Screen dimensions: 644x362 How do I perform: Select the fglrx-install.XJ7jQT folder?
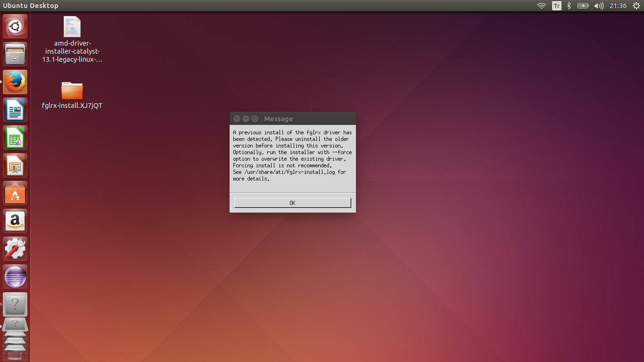pos(72,95)
